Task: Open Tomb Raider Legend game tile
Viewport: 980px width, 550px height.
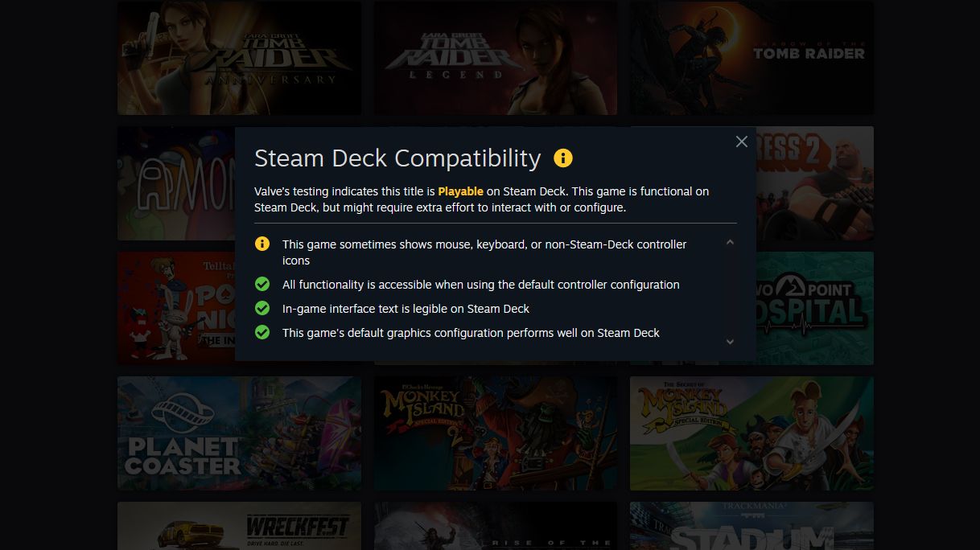Action: pos(496,58)
